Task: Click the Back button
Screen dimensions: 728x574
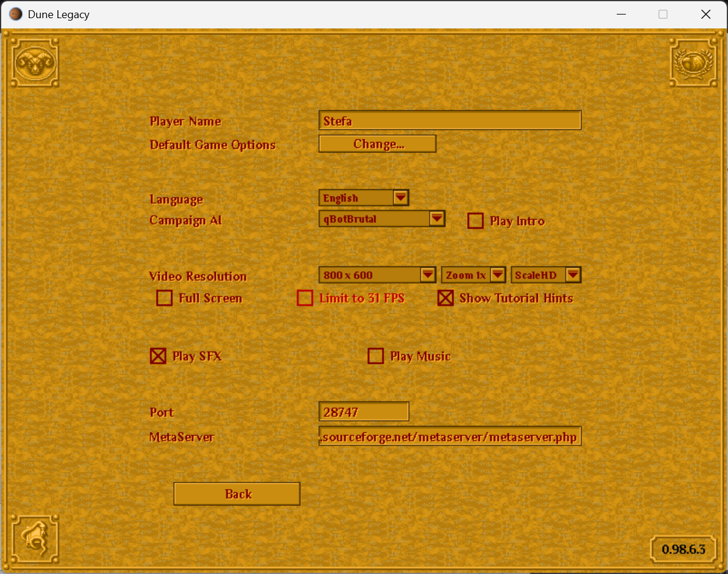Action: 237,494
